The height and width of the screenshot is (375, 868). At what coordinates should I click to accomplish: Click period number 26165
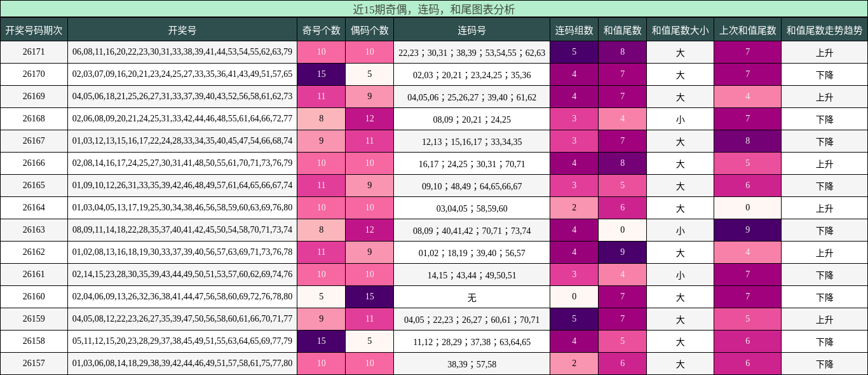34,185
